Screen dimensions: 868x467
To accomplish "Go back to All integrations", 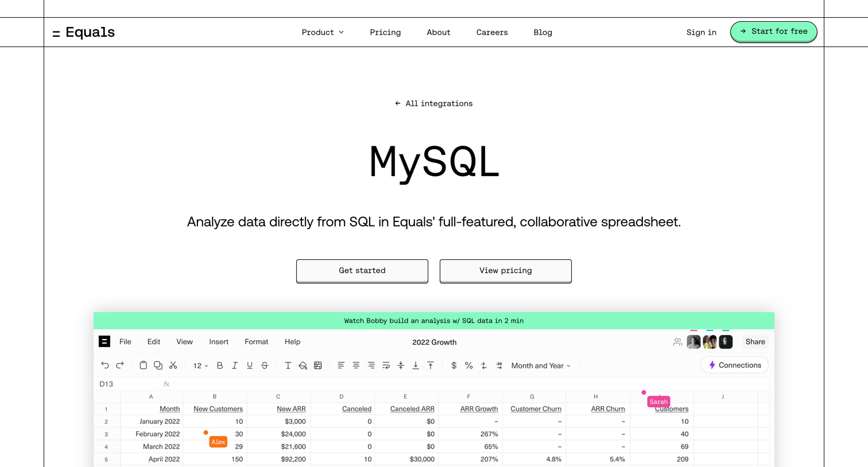I will (434, 104).
